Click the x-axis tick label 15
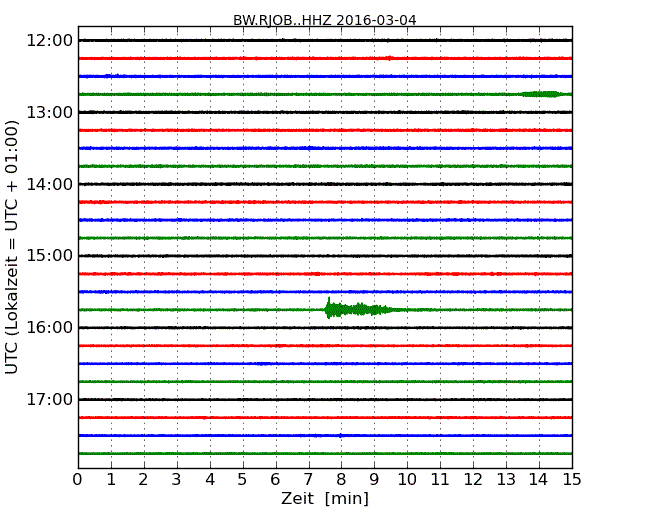Image resolution: width=650 pixels, height=520 pixels. 572,480
